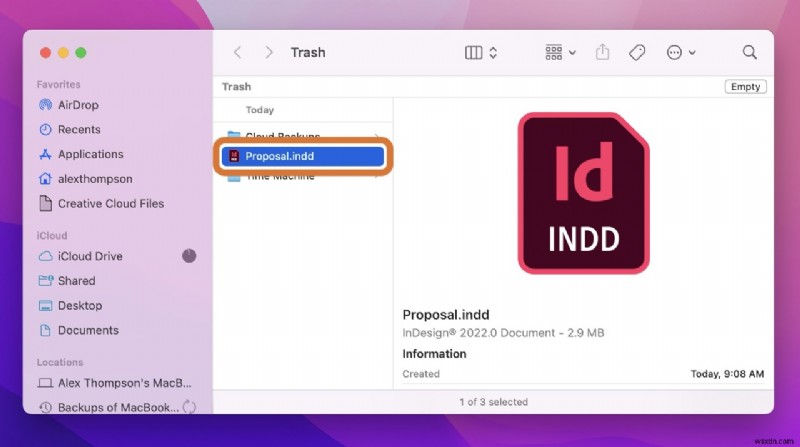
Task: Click the Favorites section header
Action: (58, 84)
